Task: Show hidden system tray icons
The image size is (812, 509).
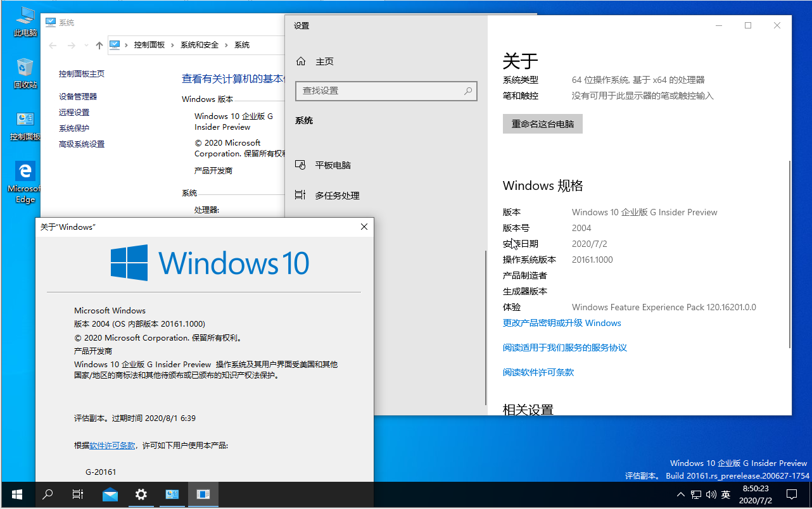Action: pyautogui.click(x=680, y=494)
